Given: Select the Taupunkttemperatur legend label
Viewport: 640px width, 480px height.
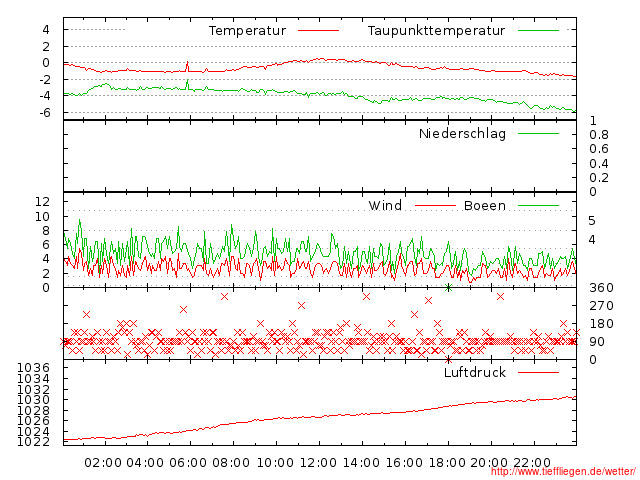Looking at the screenshot, I should click(436, 31).
